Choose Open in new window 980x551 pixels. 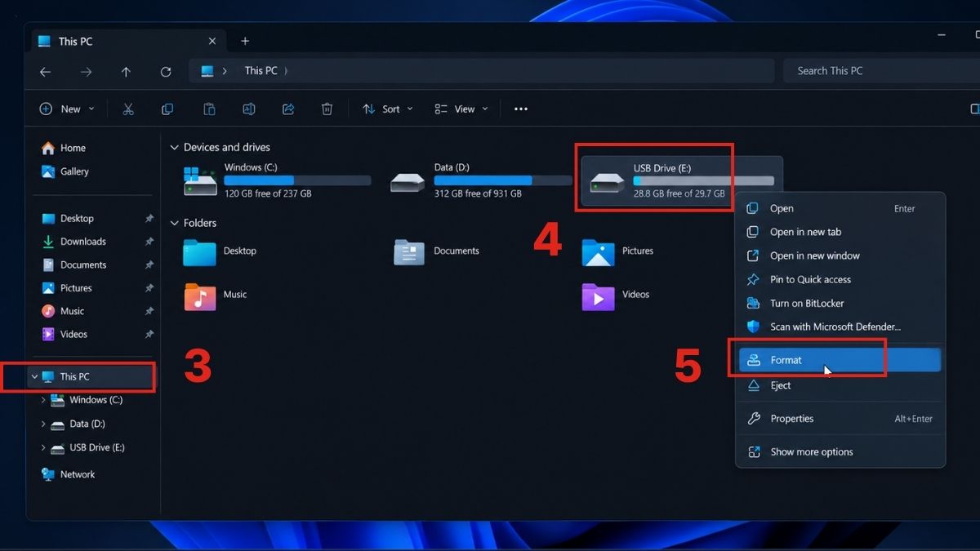pos(840,256)
